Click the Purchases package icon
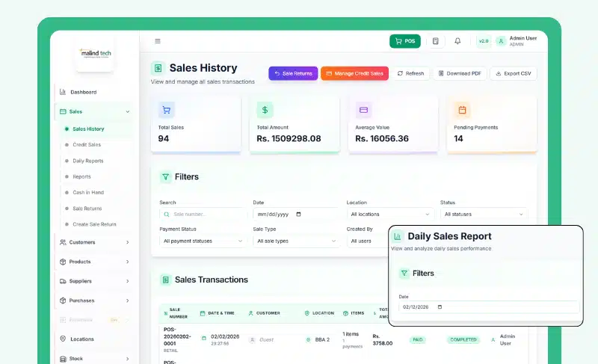This screenshot has width=598, height=364. pyautogui.click(x=63, y=300)
